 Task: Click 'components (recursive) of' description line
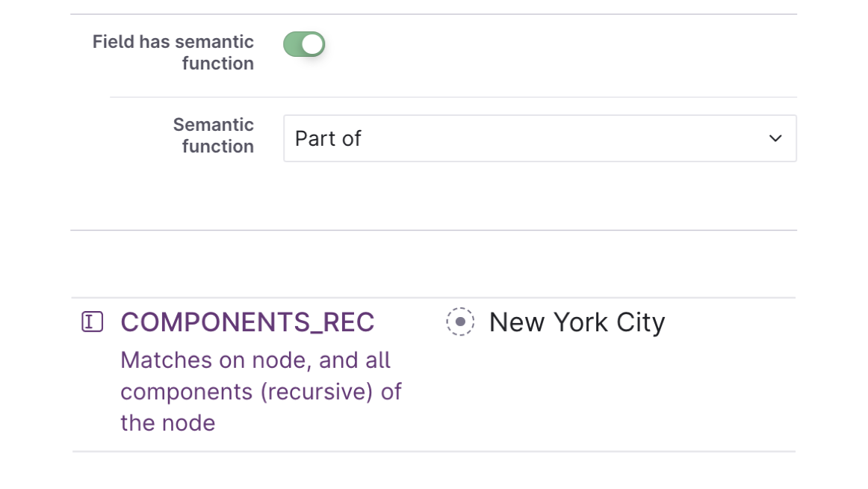pyautogui.click(x=261, y=392)
